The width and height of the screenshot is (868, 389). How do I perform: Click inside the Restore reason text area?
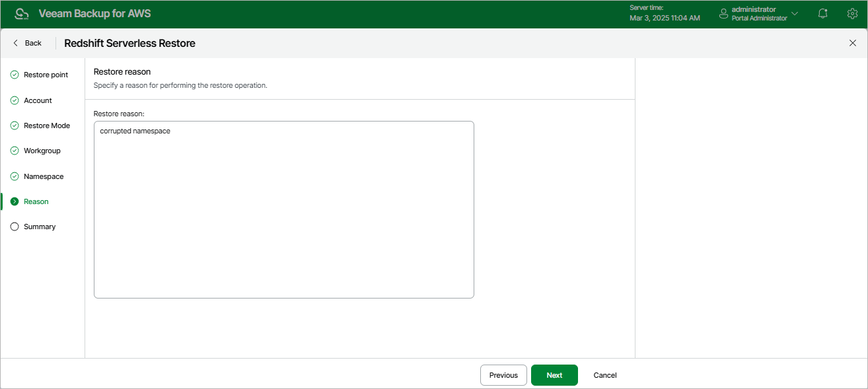pos(284,209)
